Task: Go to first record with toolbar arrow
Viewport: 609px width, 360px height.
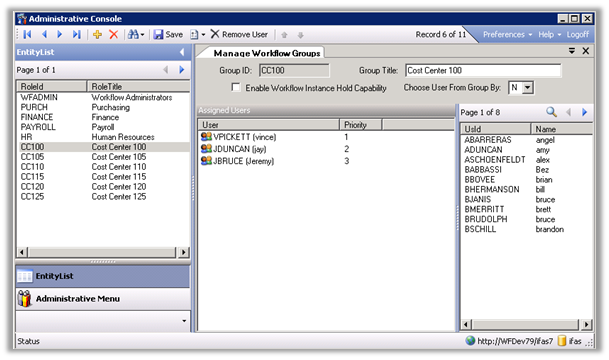Action: pos(27,35)
